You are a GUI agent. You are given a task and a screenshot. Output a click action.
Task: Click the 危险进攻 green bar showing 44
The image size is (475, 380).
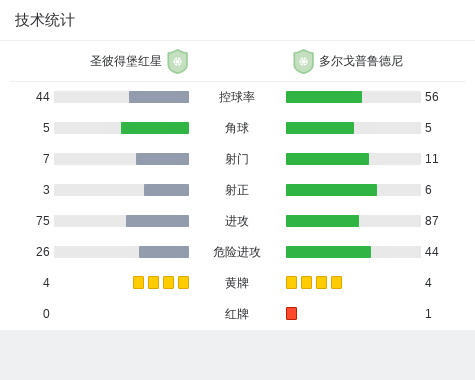coord(328,252)
